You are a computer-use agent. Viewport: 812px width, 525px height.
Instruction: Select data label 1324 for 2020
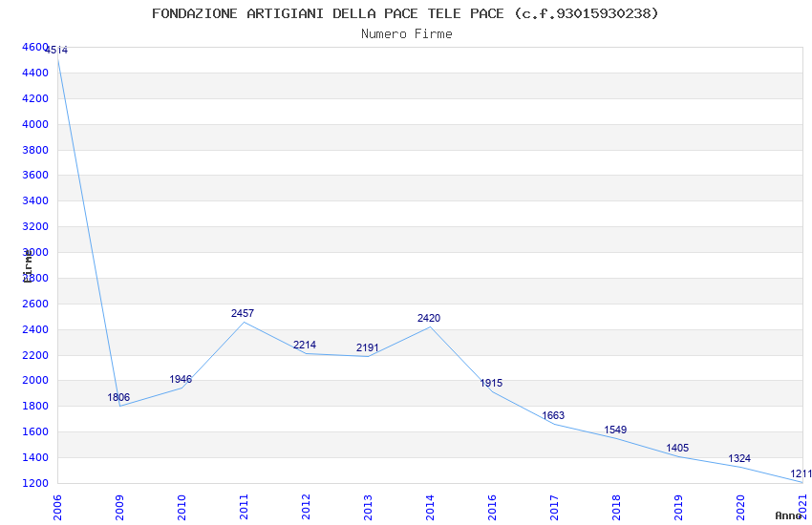coord(739,458)
